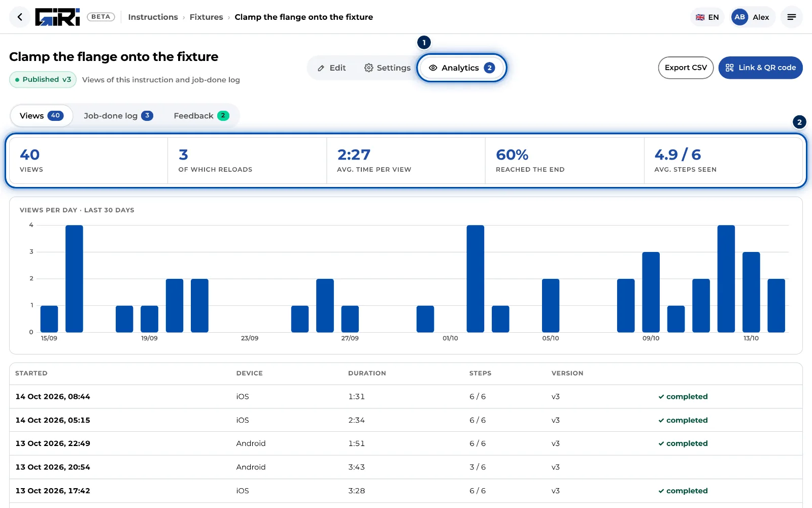
Task: Click the Alex username label
Action: click(761, 17)
